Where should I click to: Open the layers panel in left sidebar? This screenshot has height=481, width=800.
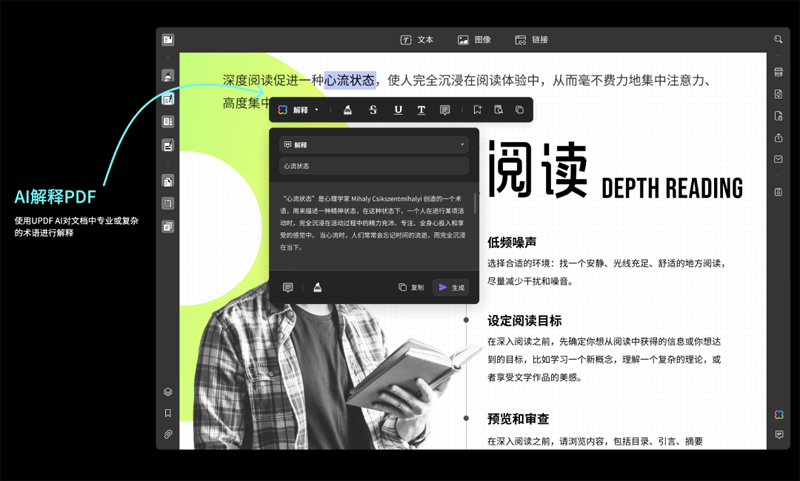(x=168, y=391)
